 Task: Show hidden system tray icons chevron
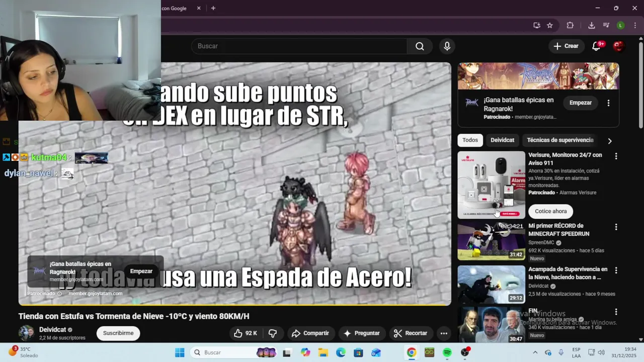click(535, 352)
